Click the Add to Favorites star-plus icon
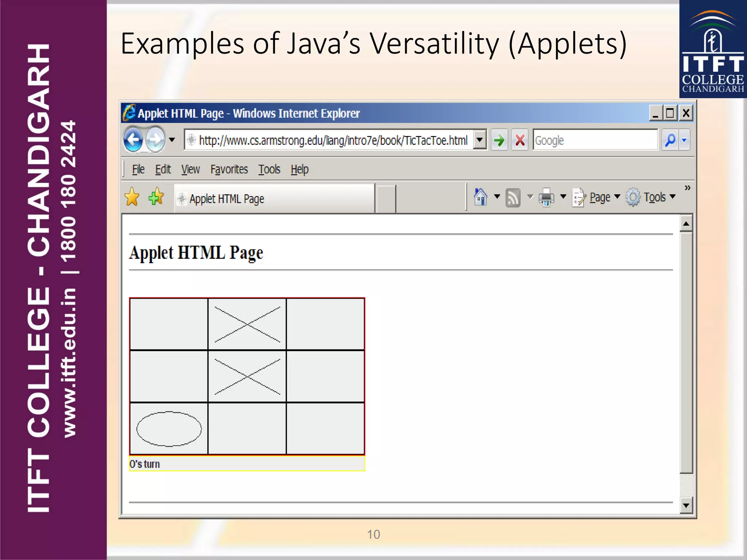The height and width of the screenshot is (560, 747). click(x=156, y=197)
